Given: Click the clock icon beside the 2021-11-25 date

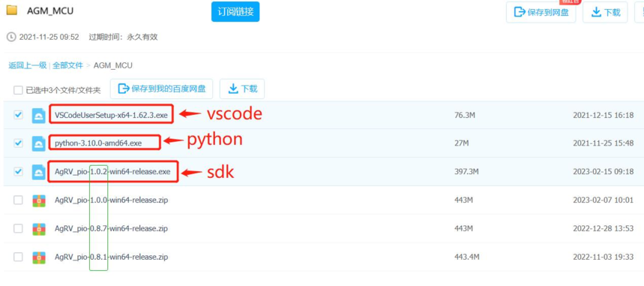Looking at the screenshot, I should point(11,37).
